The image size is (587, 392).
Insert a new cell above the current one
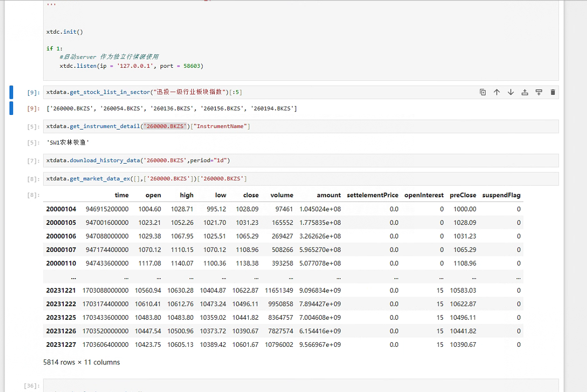tap(525, 92)
